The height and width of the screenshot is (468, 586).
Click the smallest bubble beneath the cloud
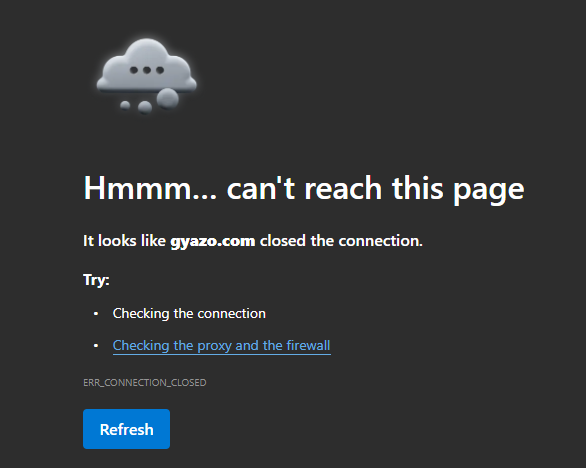[125, 105]
